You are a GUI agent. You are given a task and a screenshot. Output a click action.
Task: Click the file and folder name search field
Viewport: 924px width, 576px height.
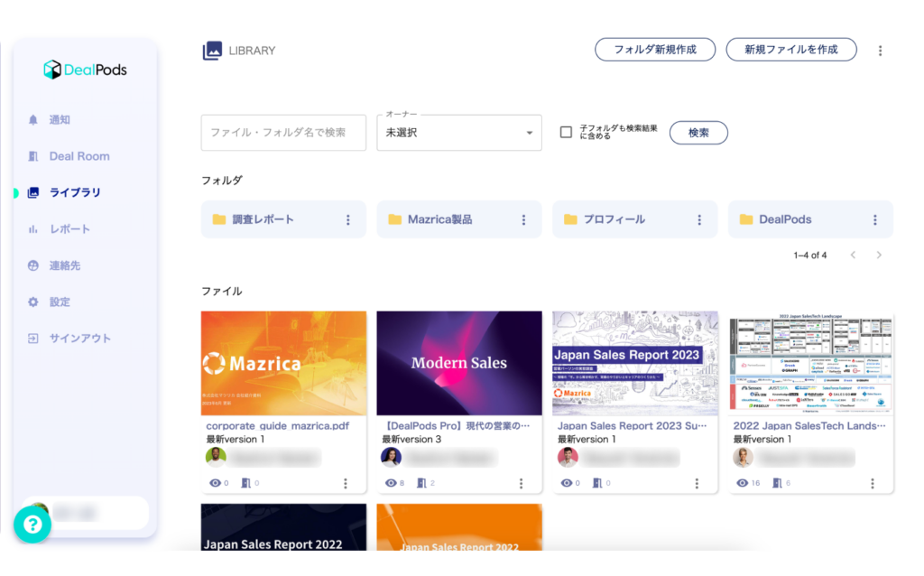pos(282,133)
